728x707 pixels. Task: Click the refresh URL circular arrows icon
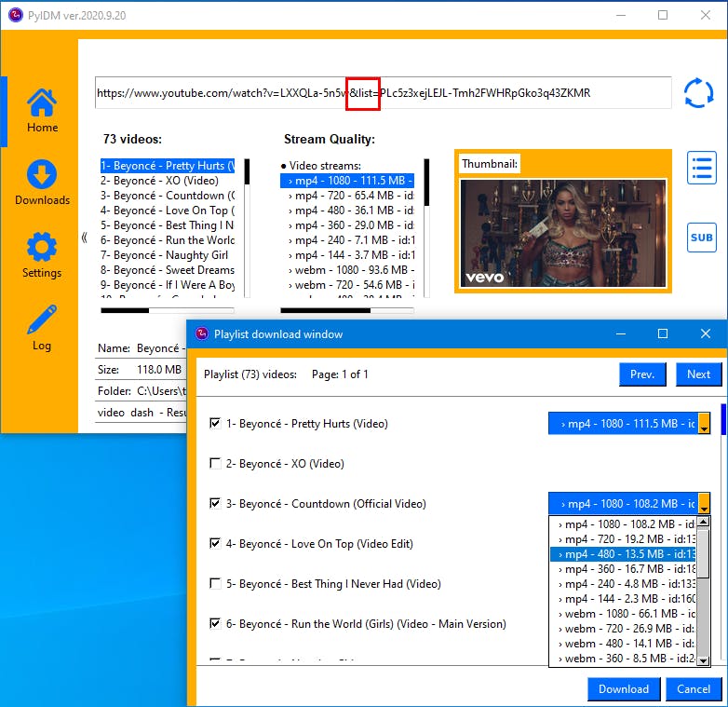point(699,93)
